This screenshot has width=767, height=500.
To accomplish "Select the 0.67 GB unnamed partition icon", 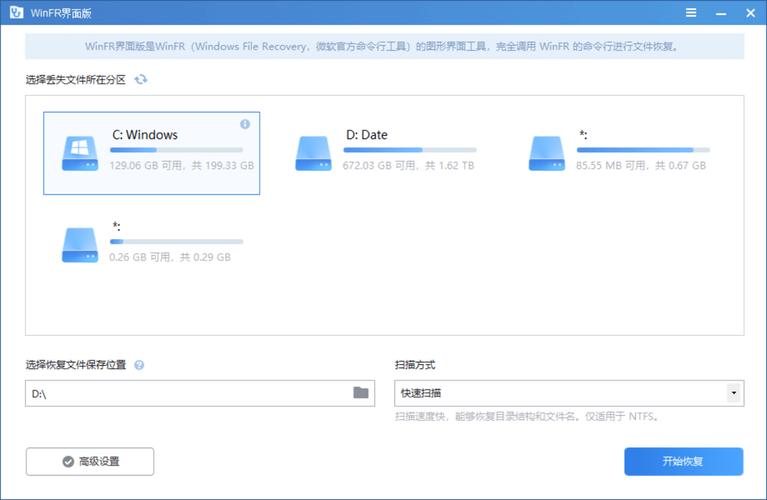I will (546, 153).
